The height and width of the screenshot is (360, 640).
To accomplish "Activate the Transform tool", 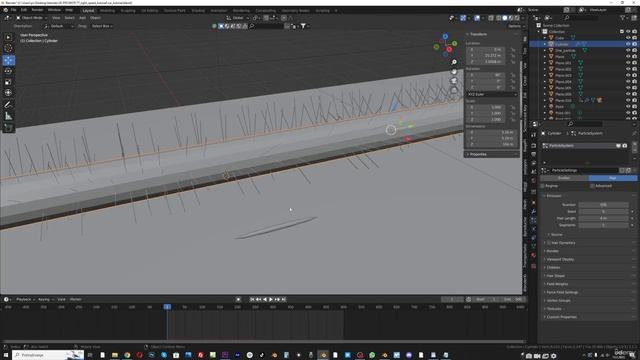I will [x=8, y=93].
